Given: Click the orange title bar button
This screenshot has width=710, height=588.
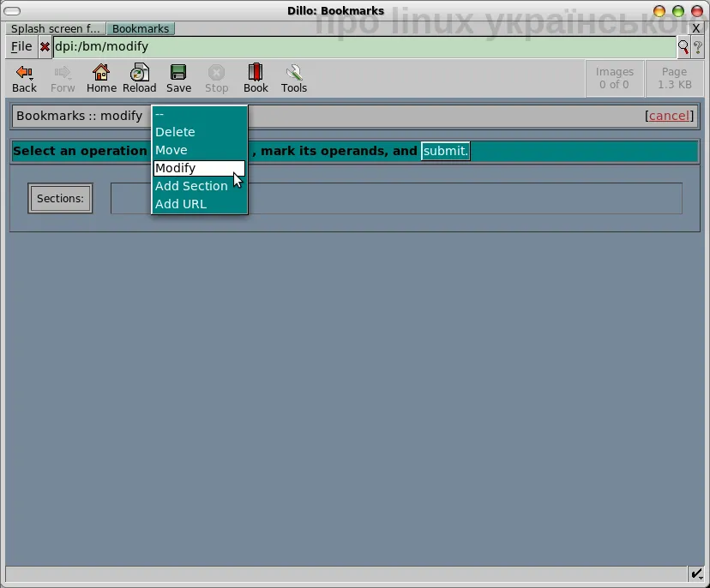Looking at the screenshot, I should point(659,11).
